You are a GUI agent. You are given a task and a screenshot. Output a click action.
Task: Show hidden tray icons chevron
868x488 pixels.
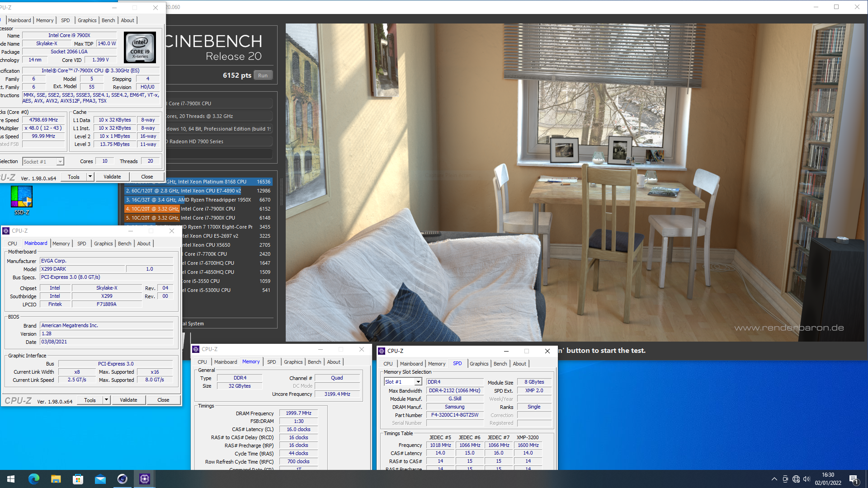point(774,479)
